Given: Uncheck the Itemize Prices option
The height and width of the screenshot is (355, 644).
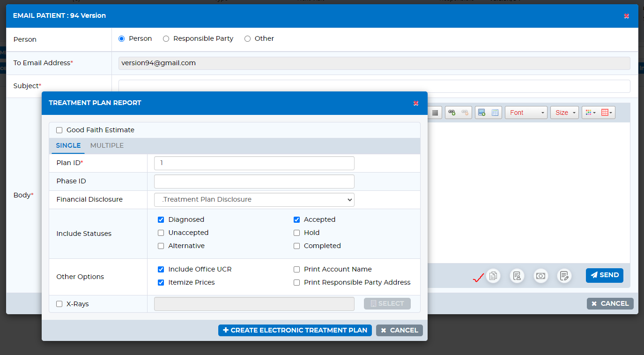Looking at the screenshot, I should pos(161,282).
